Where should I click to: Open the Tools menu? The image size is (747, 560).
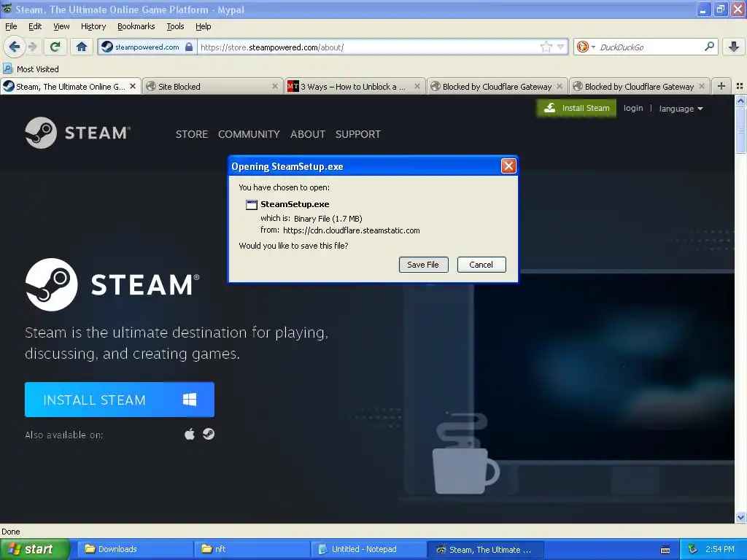[x=175, y=26]
